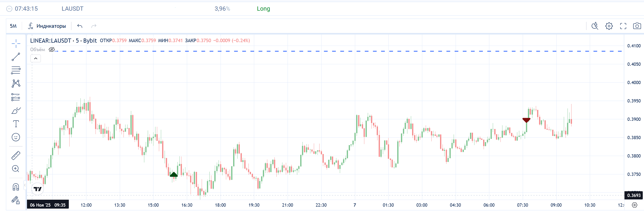
Task: Click the green buy entry marker
Action: tap(174, 174)
